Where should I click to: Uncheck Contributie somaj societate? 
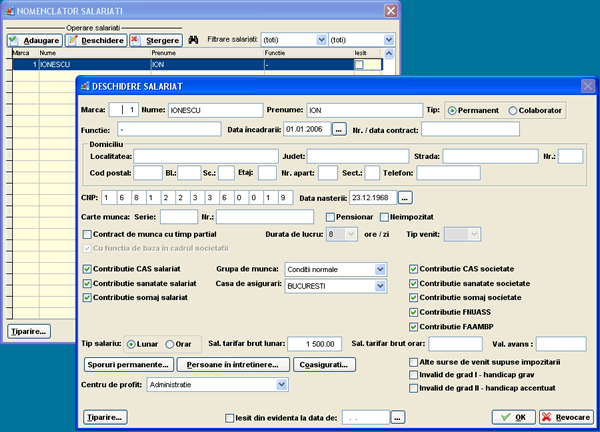tap(413, 298)
